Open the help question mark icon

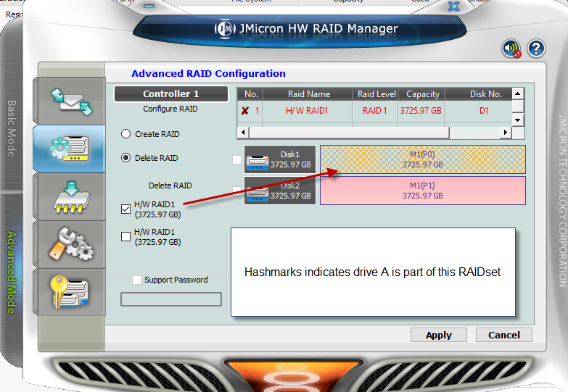(x=536, y=49)
